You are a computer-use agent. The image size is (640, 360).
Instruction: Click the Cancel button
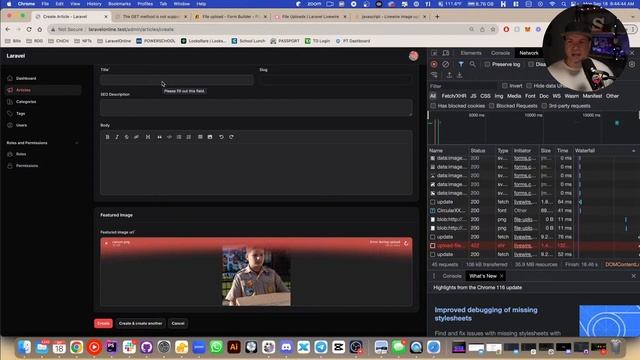tap(178, 323)
